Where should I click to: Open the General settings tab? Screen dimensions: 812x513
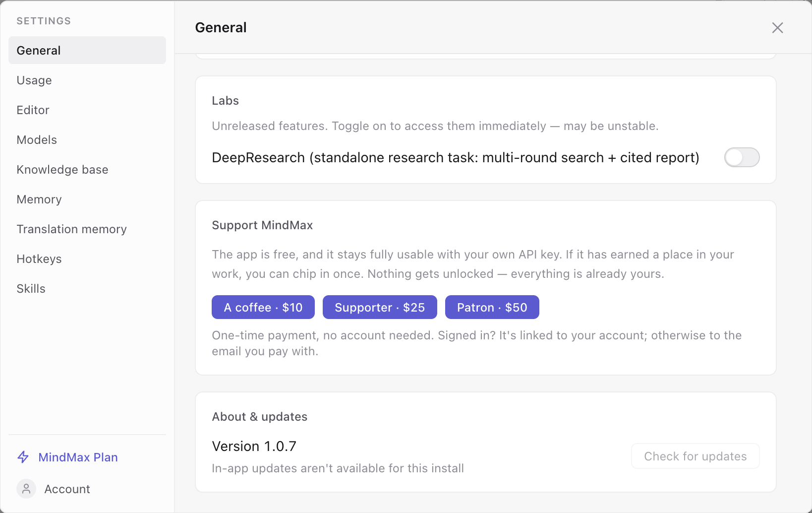tap(87, 50)
